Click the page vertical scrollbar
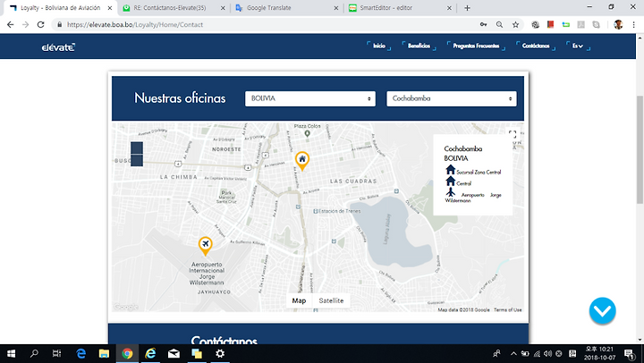Screen dimensions: 644x363 pyautogui.click(x=640, y=149)
